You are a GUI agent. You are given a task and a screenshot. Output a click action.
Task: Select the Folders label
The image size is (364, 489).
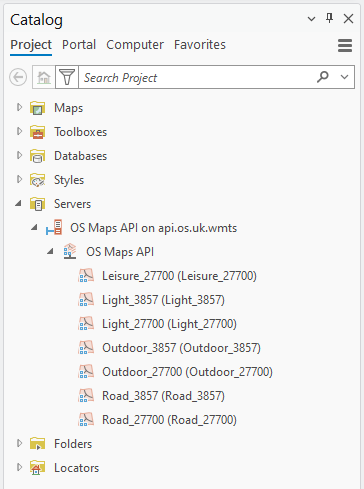coord(73,444)
